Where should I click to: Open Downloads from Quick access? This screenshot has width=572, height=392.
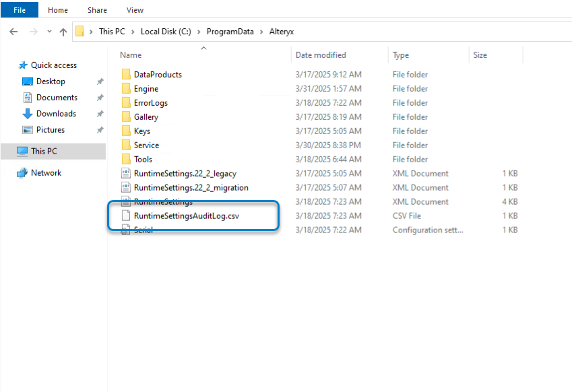click(57, 113)
